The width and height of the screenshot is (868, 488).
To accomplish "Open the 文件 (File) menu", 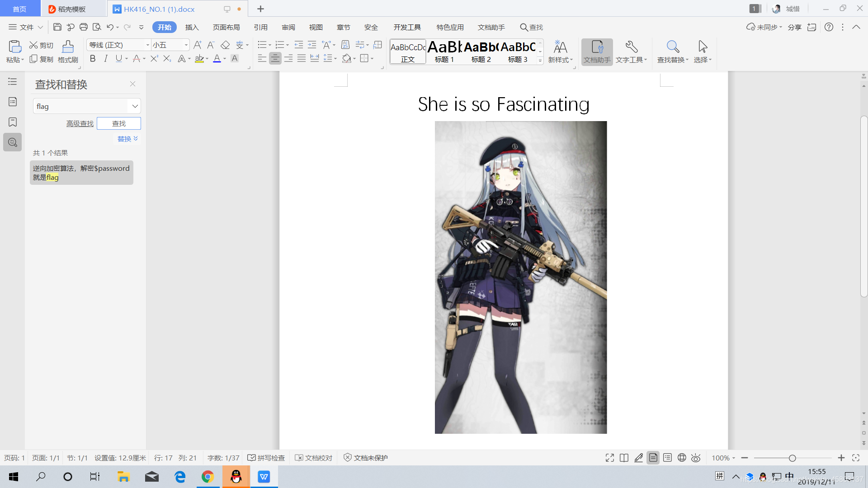I will [26, 27].
